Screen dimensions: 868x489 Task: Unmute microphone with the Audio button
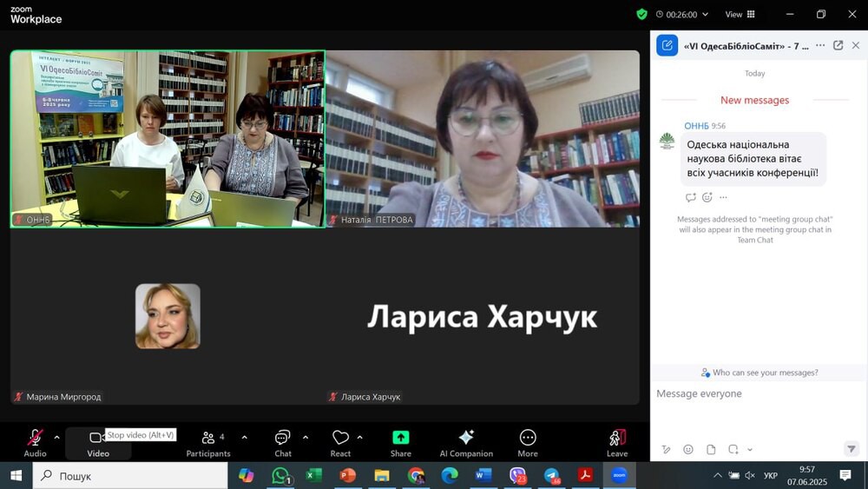coord(36,441)
